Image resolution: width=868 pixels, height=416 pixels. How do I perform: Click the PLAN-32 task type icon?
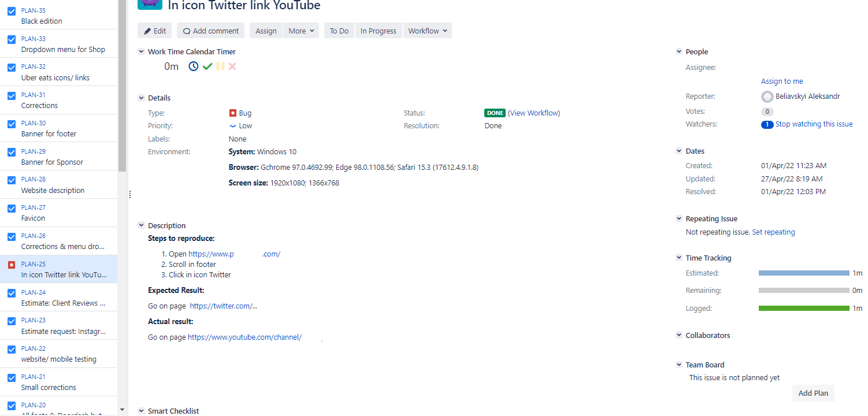tap(12, 67)
